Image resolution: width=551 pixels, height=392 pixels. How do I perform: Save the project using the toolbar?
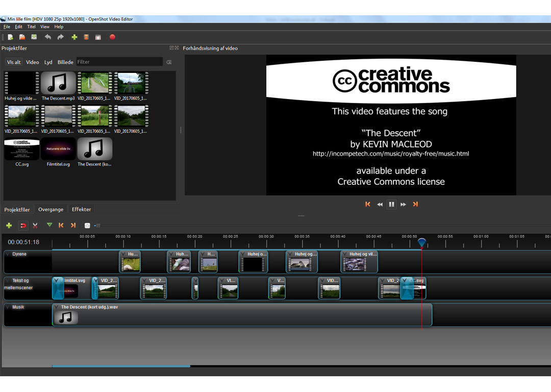[34, 37]
